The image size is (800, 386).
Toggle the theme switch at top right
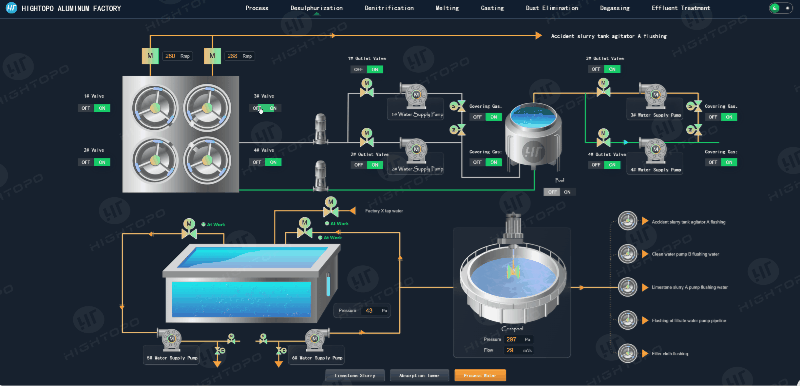pos(781,8)
